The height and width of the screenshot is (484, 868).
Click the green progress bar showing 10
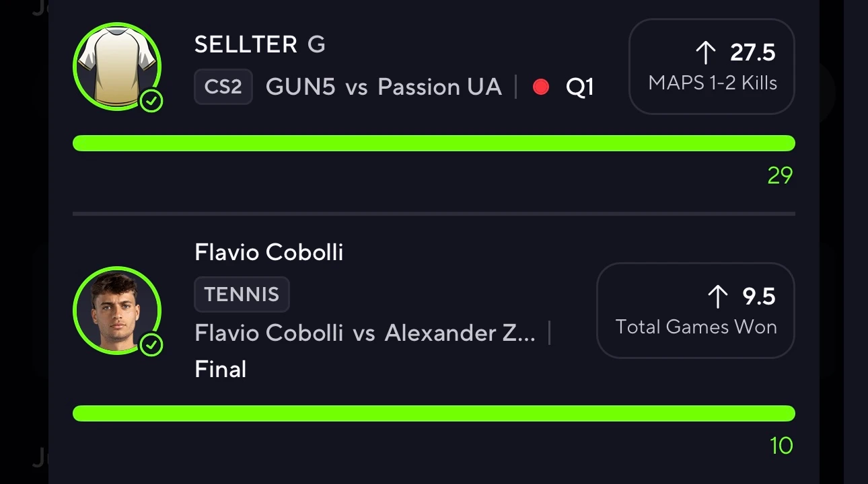pos(434,413)
